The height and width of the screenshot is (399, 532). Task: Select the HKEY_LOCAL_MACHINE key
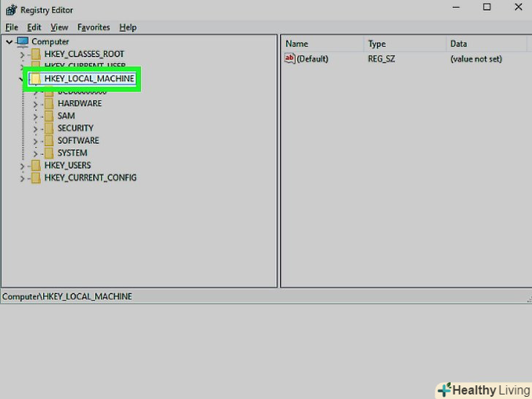point(89,79)
